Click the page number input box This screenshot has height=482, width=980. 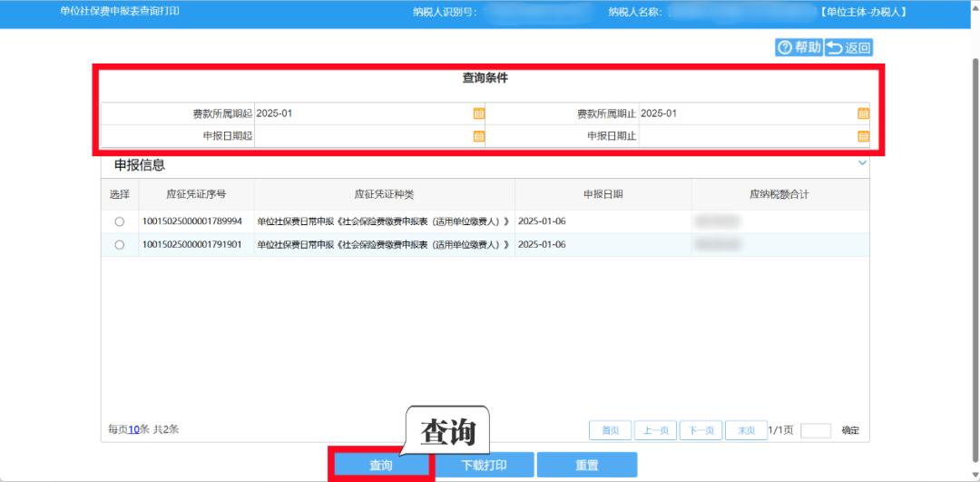(x=815, y=430)
